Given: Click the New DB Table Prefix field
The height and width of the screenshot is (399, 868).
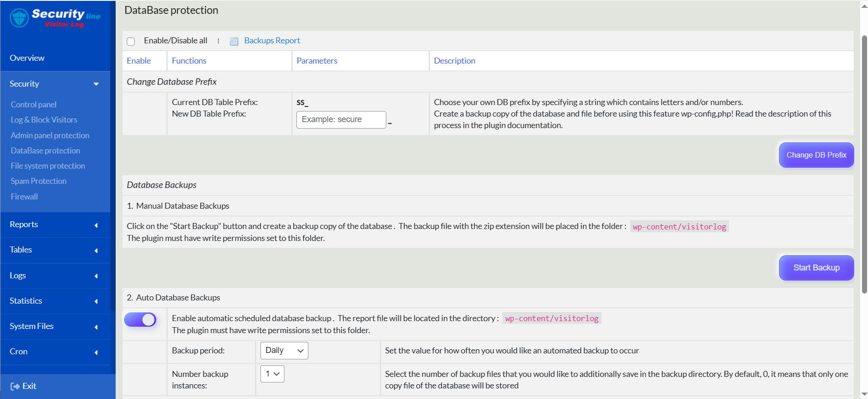Looking at the screenshot, I should [x=341, y=120].
